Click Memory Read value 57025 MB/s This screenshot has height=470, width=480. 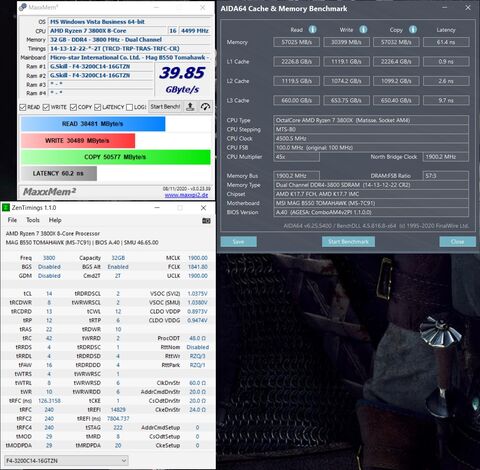tap(296, 42)
